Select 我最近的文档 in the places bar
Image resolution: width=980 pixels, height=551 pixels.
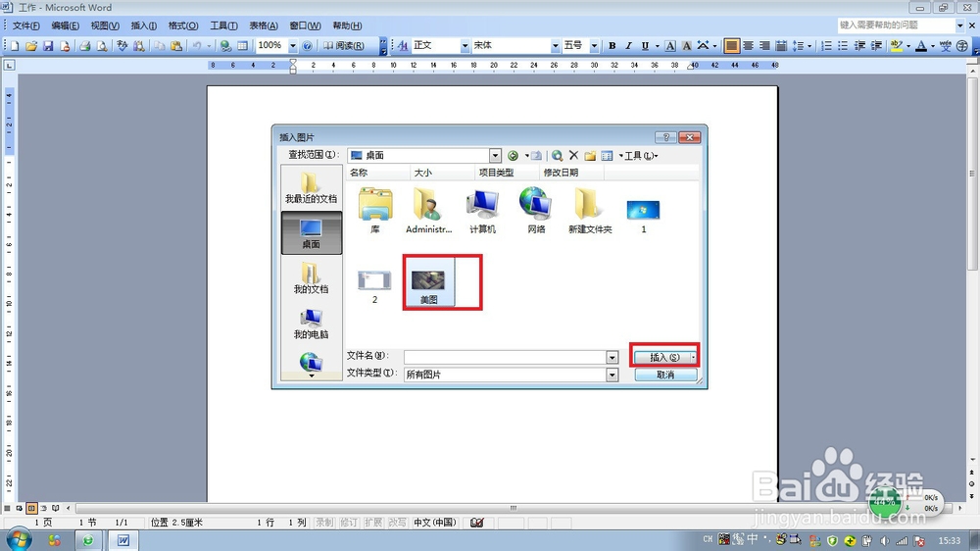pos(312,188)
